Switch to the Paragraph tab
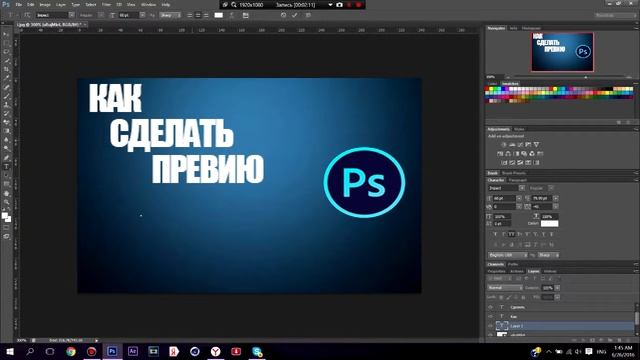Image resolution: width=640 pixels, height=360 pixels. click(518, 180)
